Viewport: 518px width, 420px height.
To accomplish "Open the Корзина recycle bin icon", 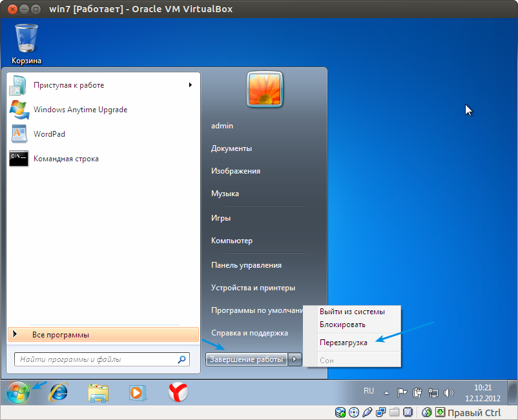I will tap(26, 45).
